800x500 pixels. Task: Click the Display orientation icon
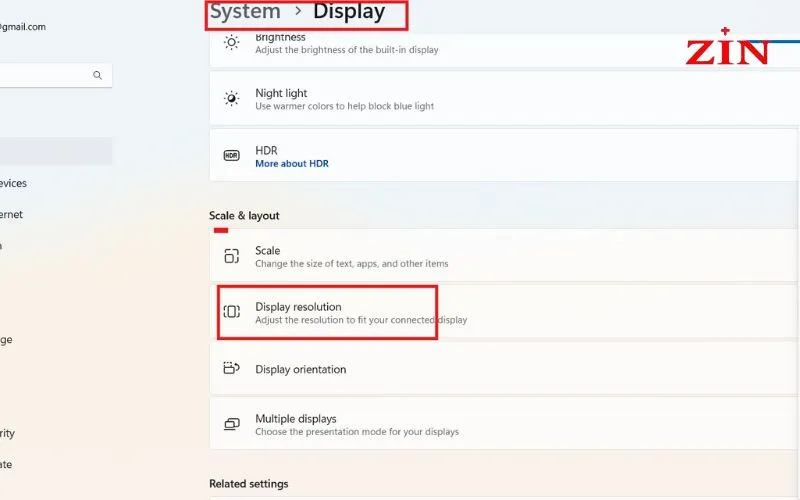coord(232,369)
